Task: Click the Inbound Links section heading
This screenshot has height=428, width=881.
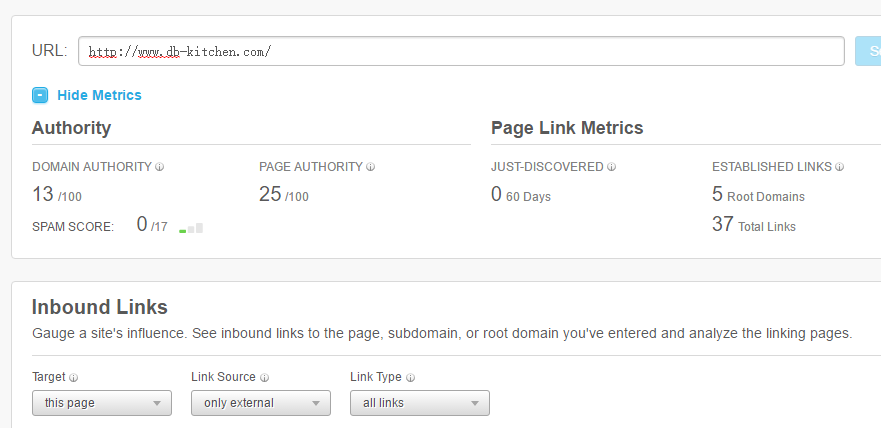Action: [100, 307]
